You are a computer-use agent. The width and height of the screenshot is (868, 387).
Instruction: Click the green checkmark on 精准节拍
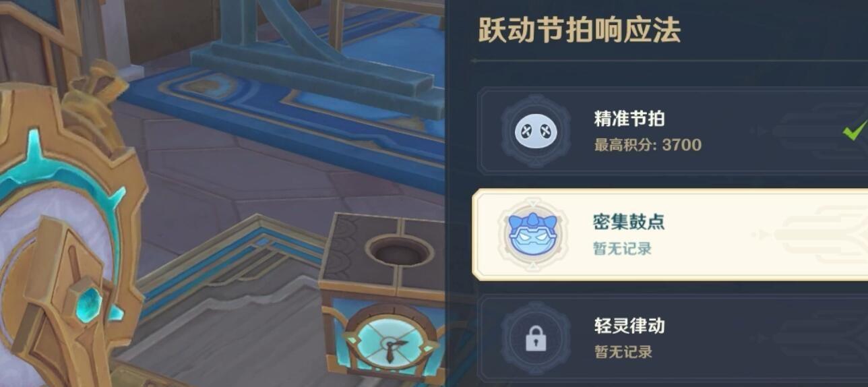pos(855,131)
